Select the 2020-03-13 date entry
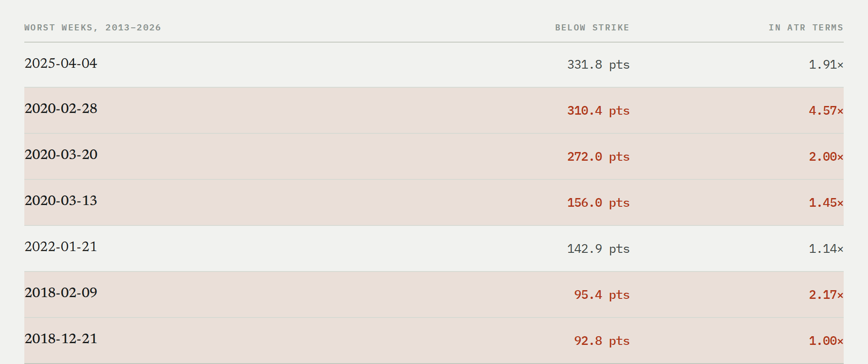Screen dimensions: 868x364 coord(61,201)
